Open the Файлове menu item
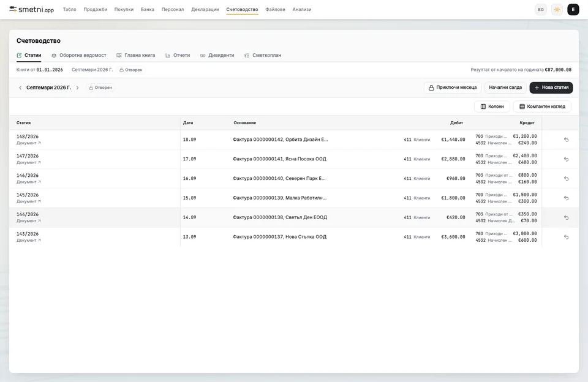588x382 pixels. tap(275, 9)
